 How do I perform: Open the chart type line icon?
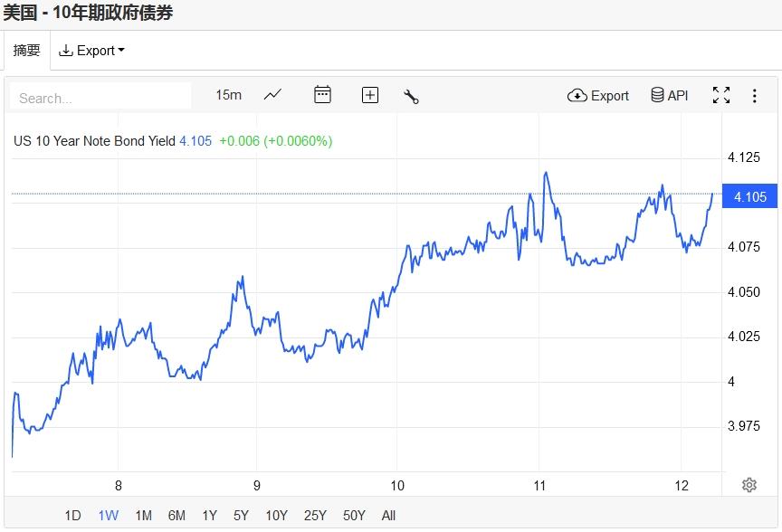click(x=272, y=95)
